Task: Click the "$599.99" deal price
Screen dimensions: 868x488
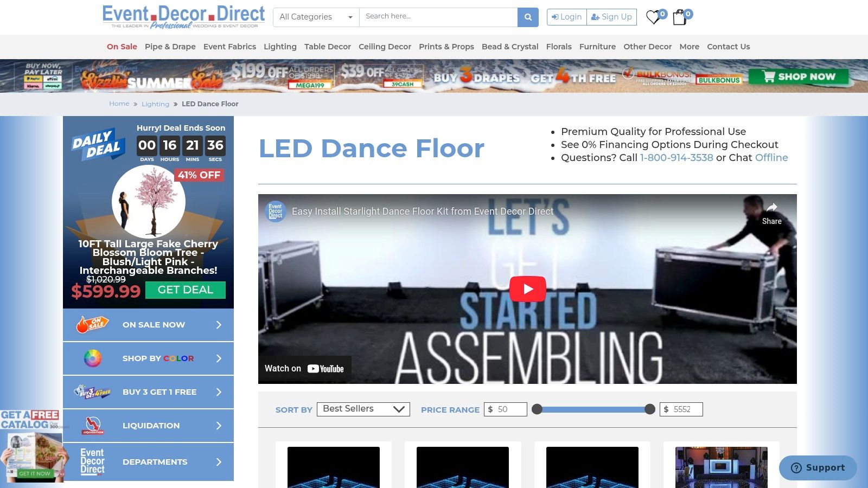Action: 106,292
